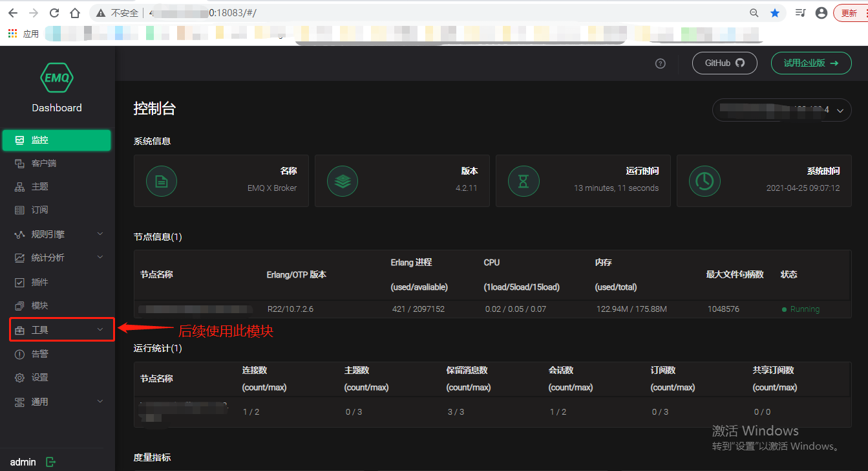Click the layers icon in 版本 card
Screen dimensions: 868x471
point(343,182)
